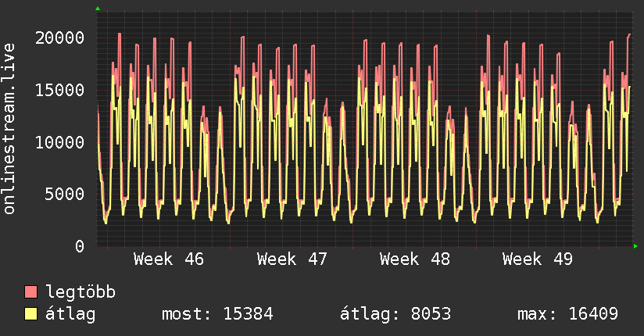This screenshot has height=336, width=644.
Task: Click the 5000 y-axis tick label
Action: 65,194
